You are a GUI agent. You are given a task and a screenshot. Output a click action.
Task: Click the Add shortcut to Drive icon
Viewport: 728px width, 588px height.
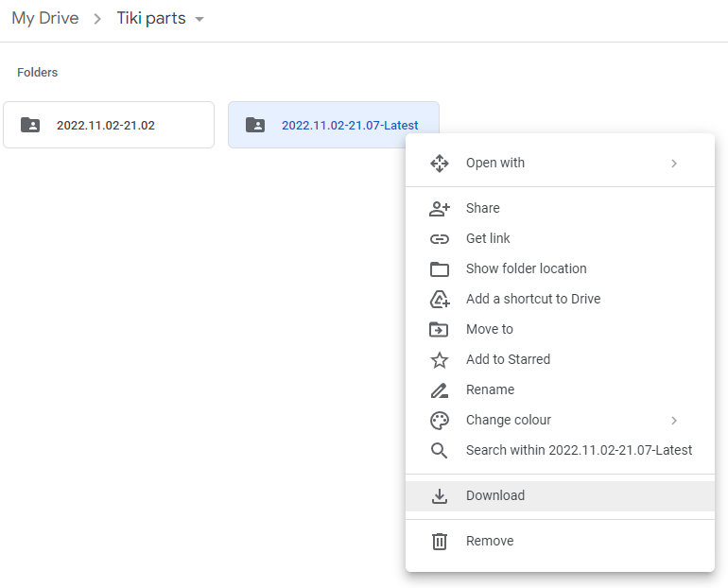click(x=440, y=300)
